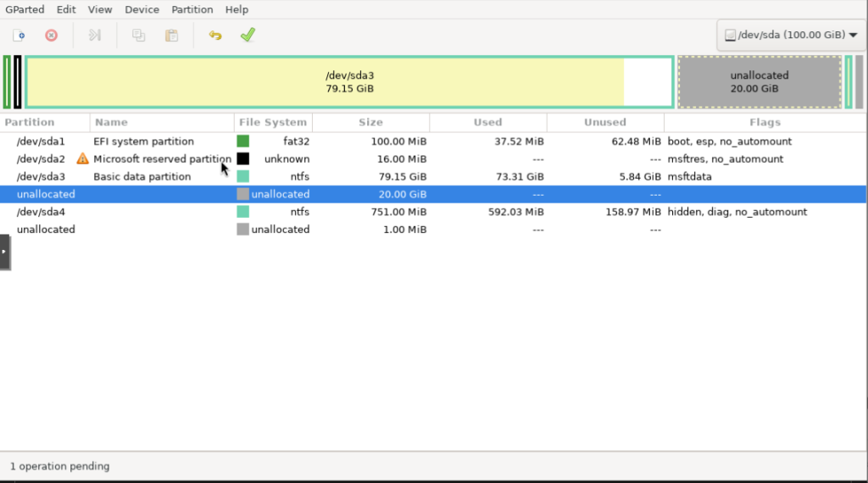This screenshot has height=483, width=868.
Task: Select the /dev/sda3 block in the disk map
Action: pos(349,82)
